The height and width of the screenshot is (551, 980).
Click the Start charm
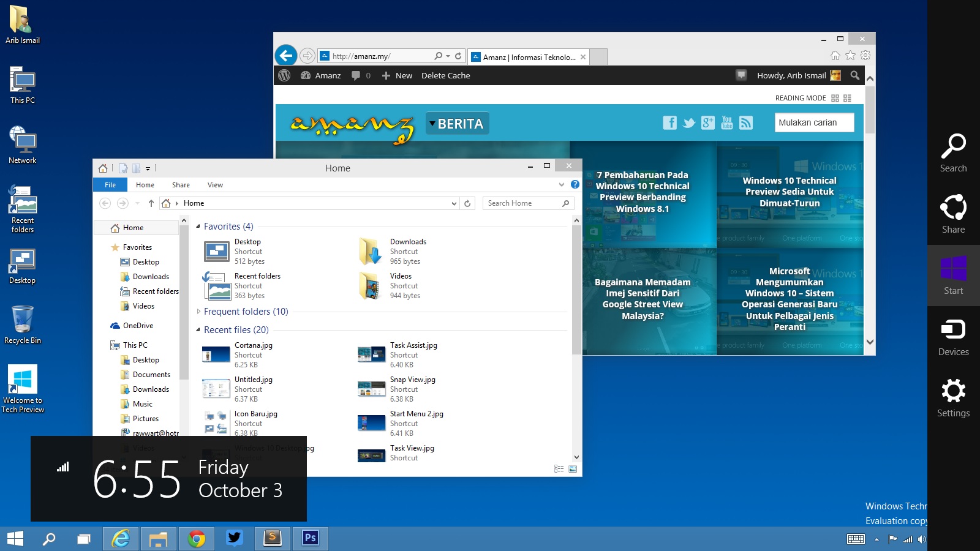tap(953, 275)
